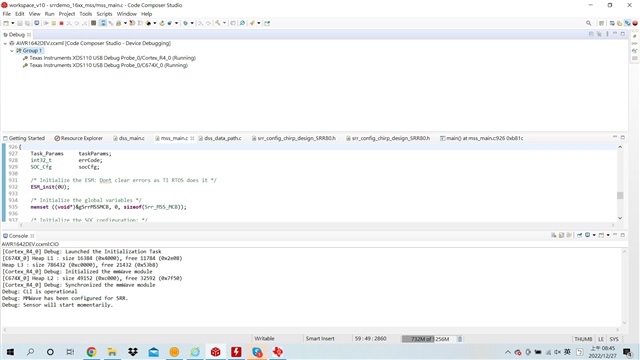640x360 pixels.
Task: Open the Debug launch dropdown arrow
Action: (192, 23)
